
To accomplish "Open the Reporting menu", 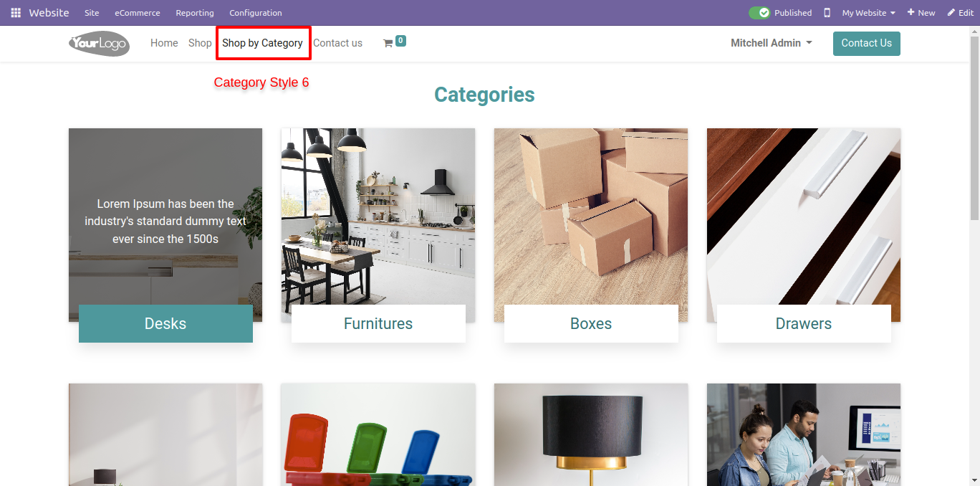I will pos(195,13).
